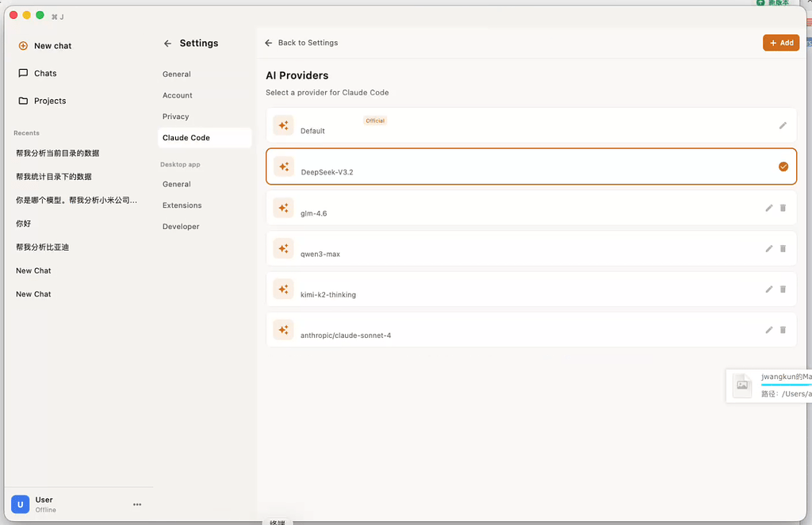The image size is (812, 525).
Task: Open recent chat 帮我分析当前目录的数据
Action: pos(57,153)
